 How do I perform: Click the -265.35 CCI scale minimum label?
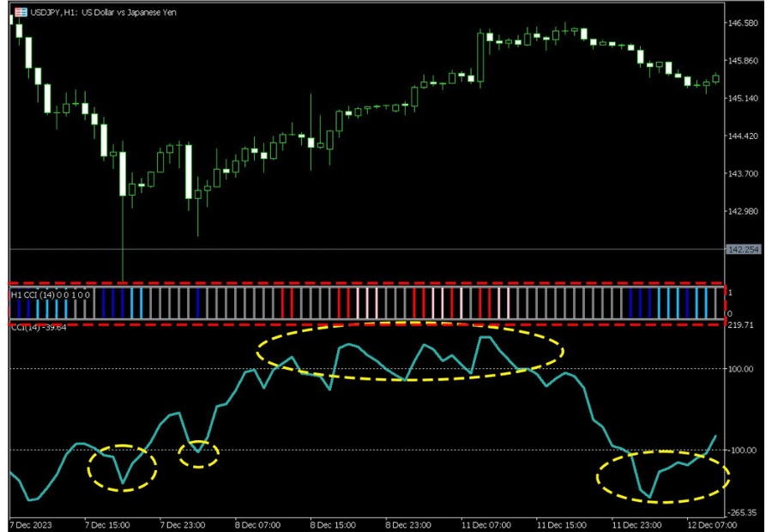coord(743,512)
